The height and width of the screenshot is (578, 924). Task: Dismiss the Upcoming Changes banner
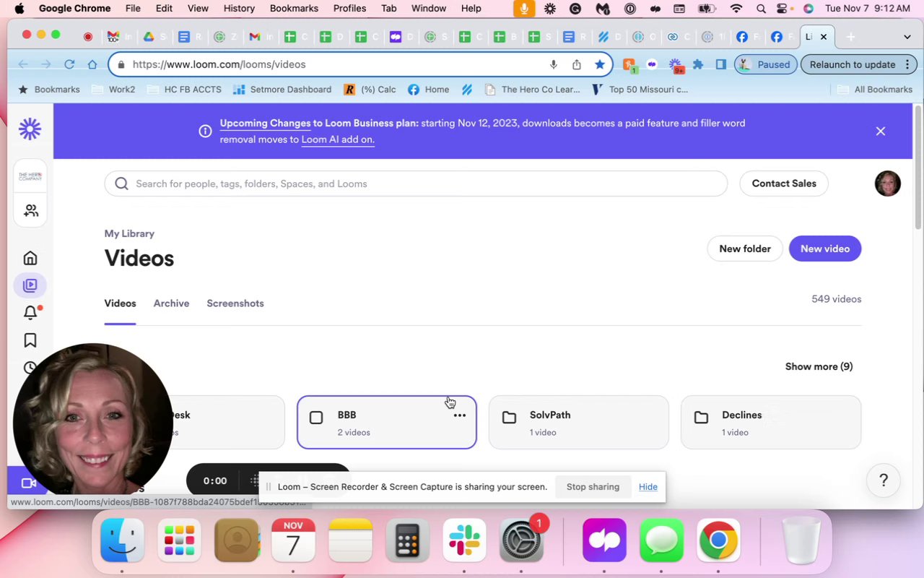(881, 131)
